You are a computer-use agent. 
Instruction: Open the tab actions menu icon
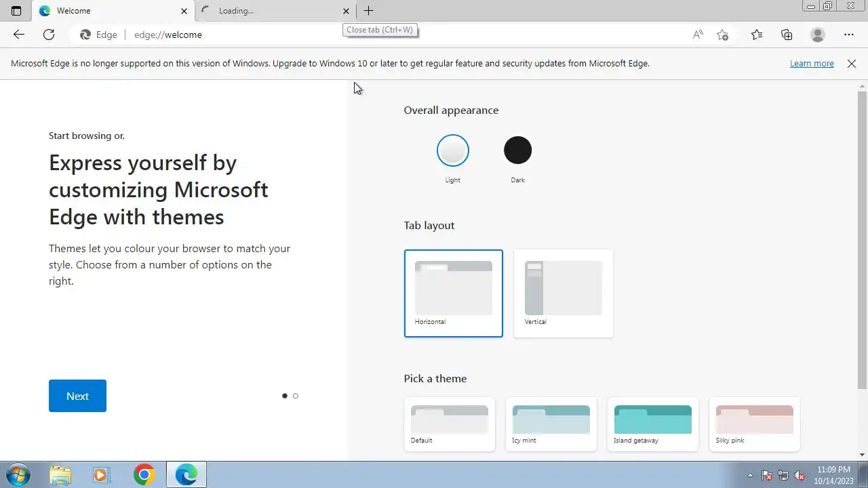pyautogui.click(x=16, y=11)
